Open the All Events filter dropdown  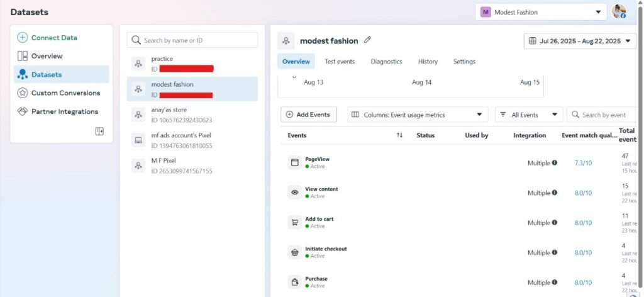[x=528, y=115]
